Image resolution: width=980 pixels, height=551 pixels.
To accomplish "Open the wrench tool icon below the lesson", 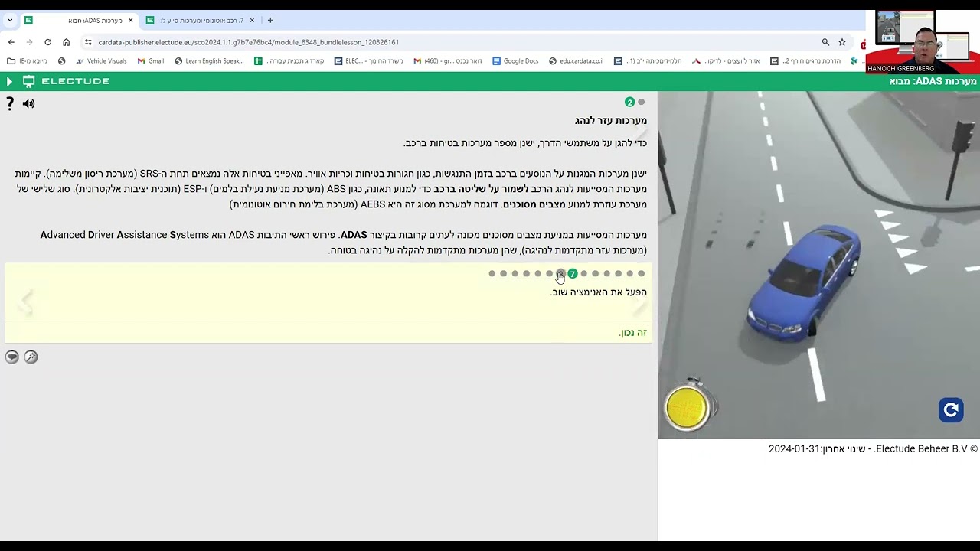I will point(31,357).
